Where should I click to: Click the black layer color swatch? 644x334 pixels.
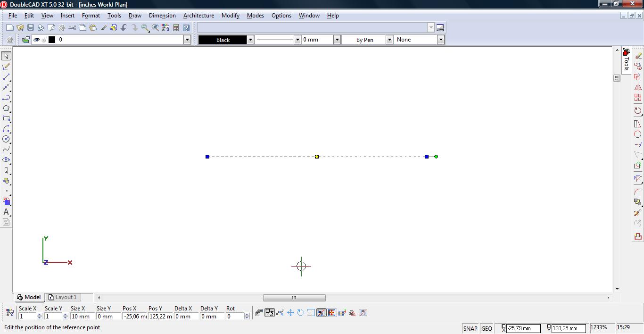coord(52,40)
